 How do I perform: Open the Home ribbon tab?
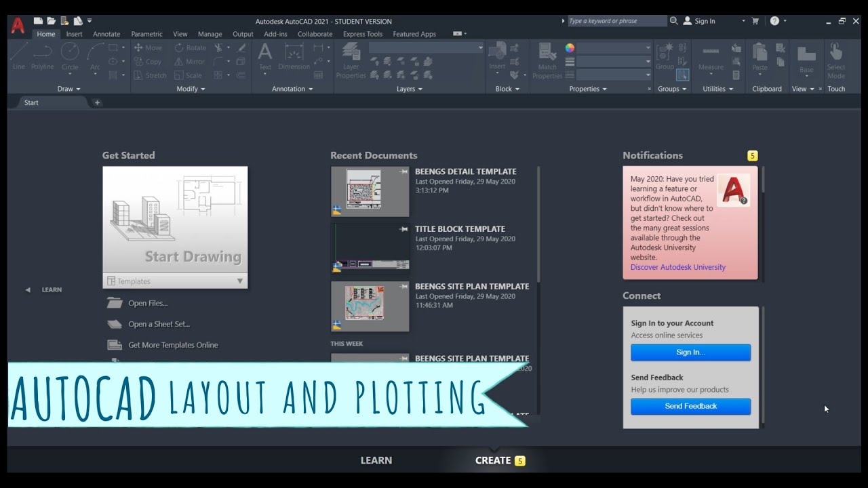(x=46, y=34)
